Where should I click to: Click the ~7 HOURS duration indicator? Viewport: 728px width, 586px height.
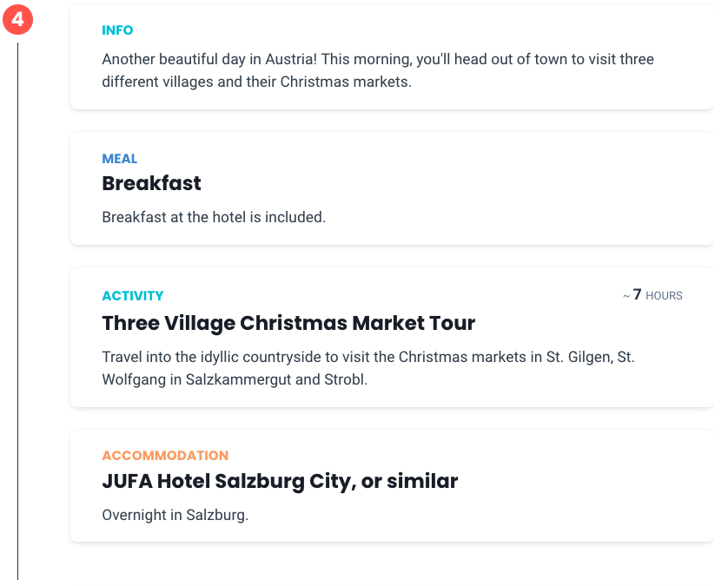tap(652, 295)
